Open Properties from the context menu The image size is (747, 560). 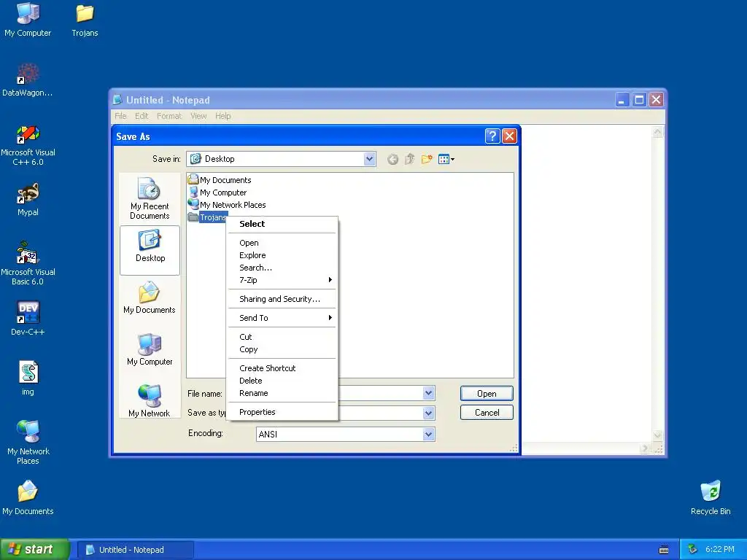[x=282, y=412]
